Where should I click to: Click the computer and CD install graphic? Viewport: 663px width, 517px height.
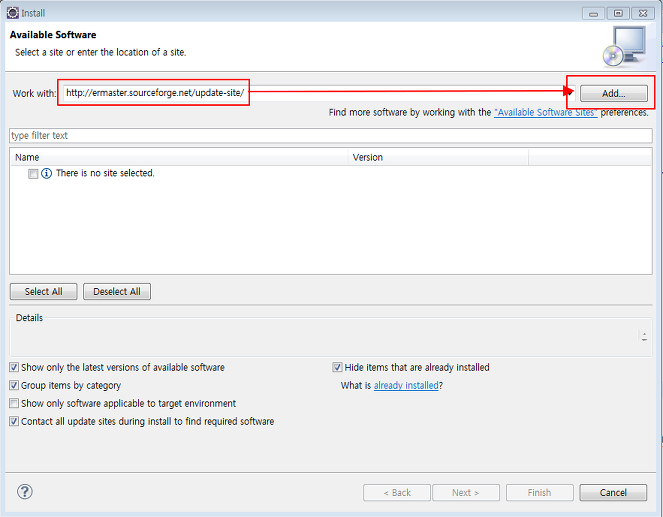click(x=625, y=46)
